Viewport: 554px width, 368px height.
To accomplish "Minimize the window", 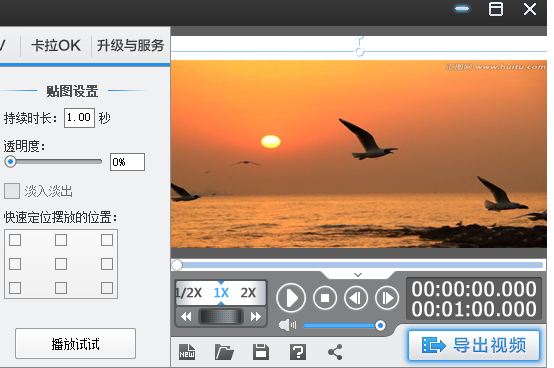I will 462,9.
